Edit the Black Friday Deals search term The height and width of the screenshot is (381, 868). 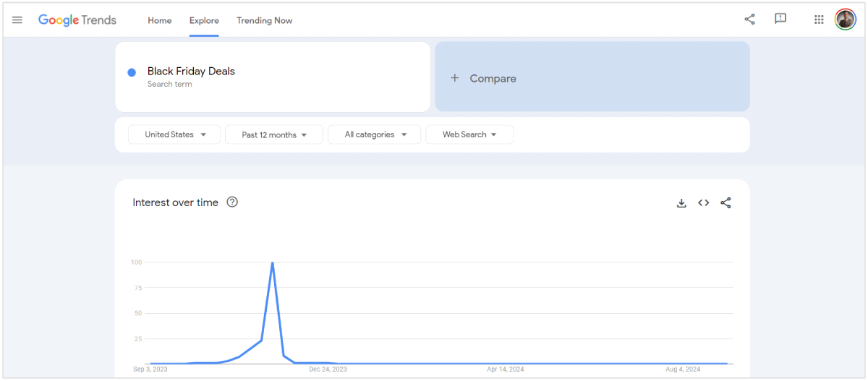click(x=191, y=72)
